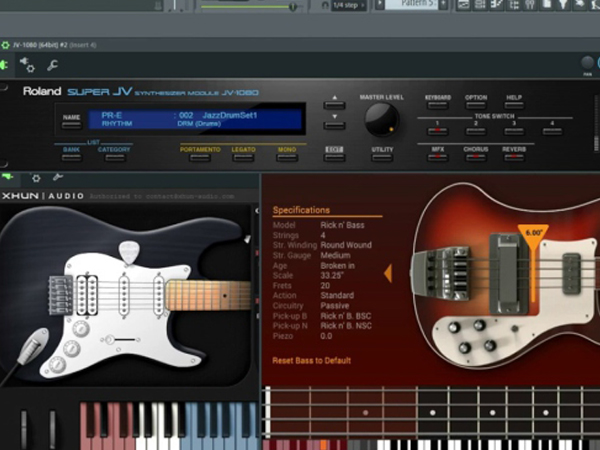Open the Standard action option
This screenshot has height=450, width=600.
[x=337, y=295]
